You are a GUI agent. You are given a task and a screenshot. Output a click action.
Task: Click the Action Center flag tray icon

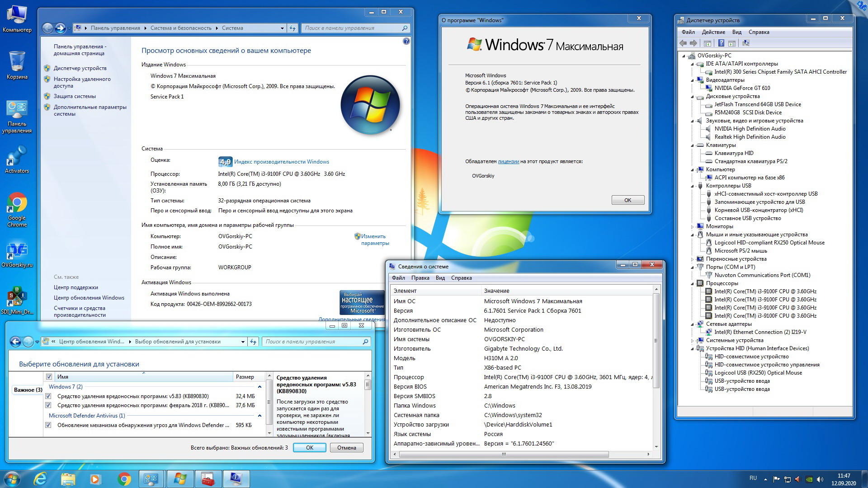(x=776, y=479)
